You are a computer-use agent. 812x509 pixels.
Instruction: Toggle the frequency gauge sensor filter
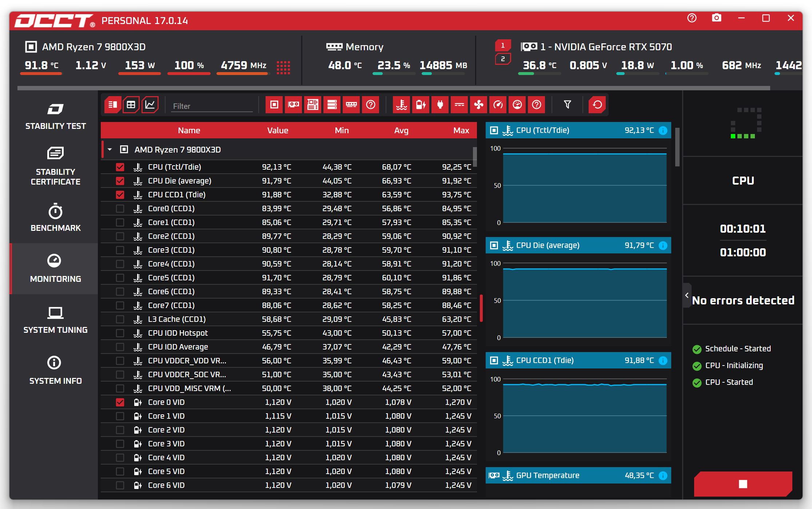pyautogui.click(x=498, y=105)
